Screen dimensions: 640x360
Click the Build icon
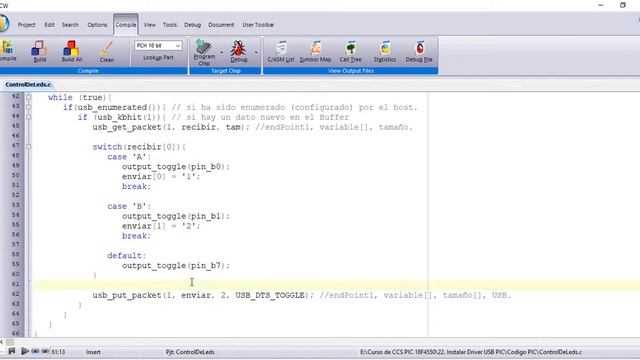pyautogui.click(x=39, y=51)
